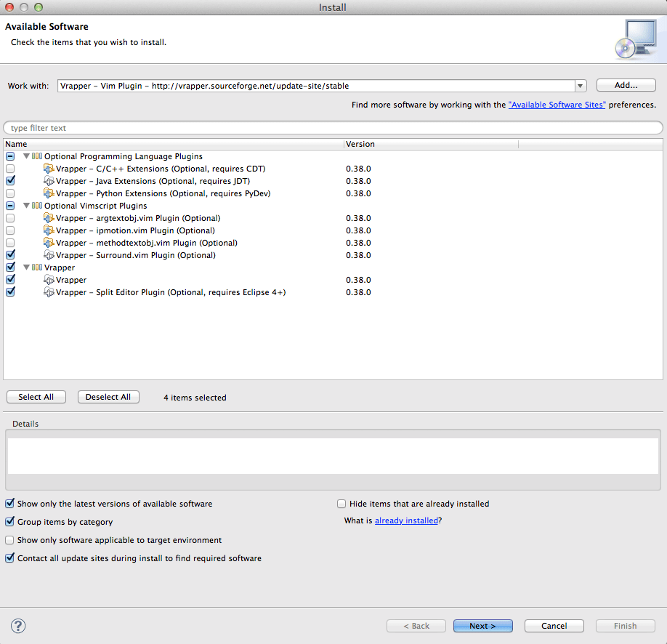This screenshot has width=667, height=644.
Task: Click the Finish button
Action: pyautogui.click(x=625, y=626)
